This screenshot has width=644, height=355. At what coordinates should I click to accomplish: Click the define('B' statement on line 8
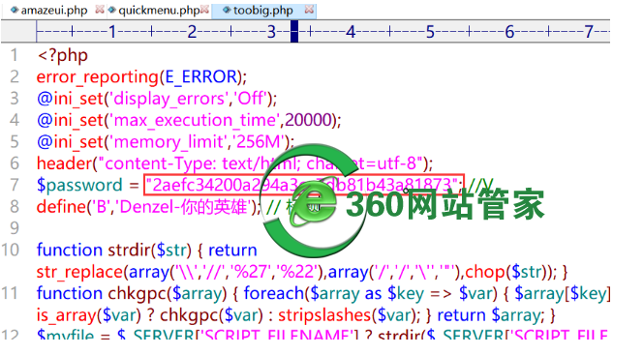(148, 206)
